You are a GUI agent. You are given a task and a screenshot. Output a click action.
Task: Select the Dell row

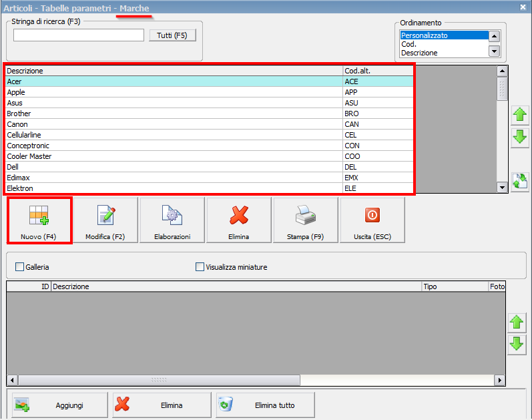pyautogui.click(x=210, y=167)
